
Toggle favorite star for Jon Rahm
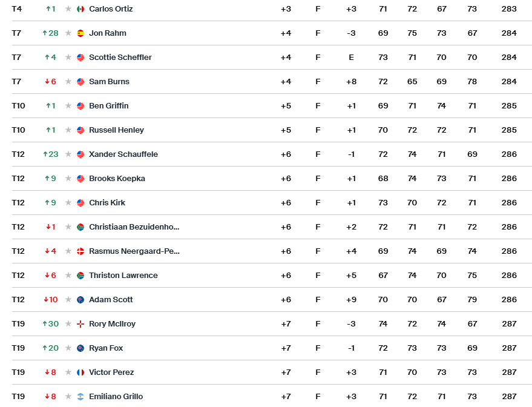tap(68, 33)
